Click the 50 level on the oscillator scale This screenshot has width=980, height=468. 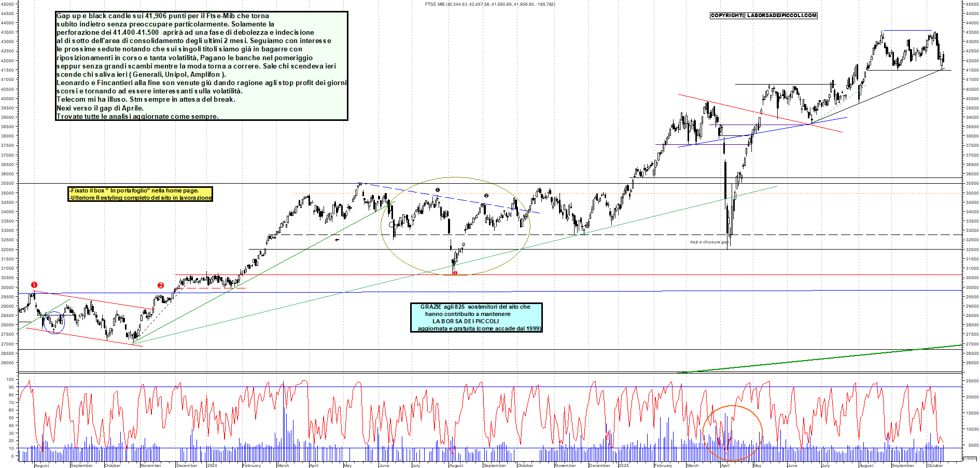10,418
